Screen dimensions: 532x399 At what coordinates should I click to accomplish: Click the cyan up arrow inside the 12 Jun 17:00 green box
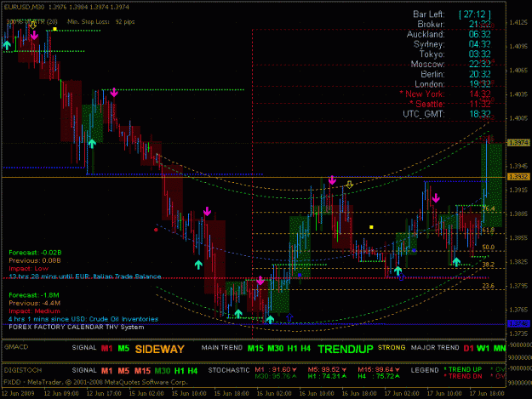92,144
